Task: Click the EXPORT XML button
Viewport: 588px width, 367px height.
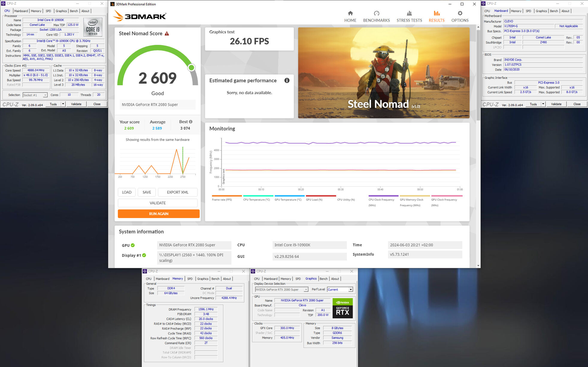Action: click(178, 192)
